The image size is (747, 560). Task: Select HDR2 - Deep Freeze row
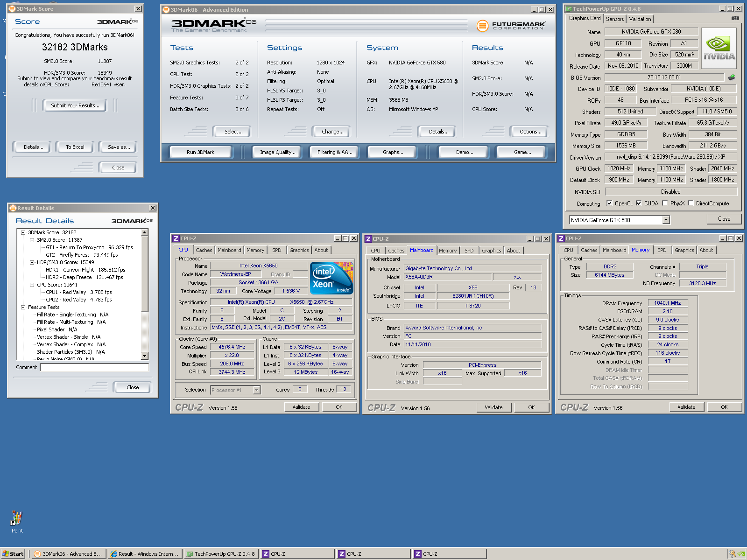pyautogui.click(x=85, y=277)
